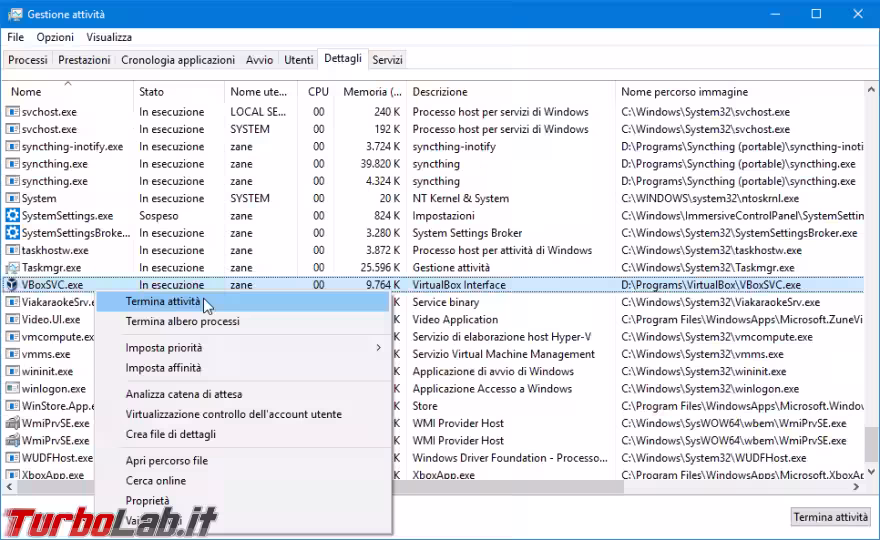Choose Termina attività in context menu
The image size is (880, 540).
coord(242,301)
